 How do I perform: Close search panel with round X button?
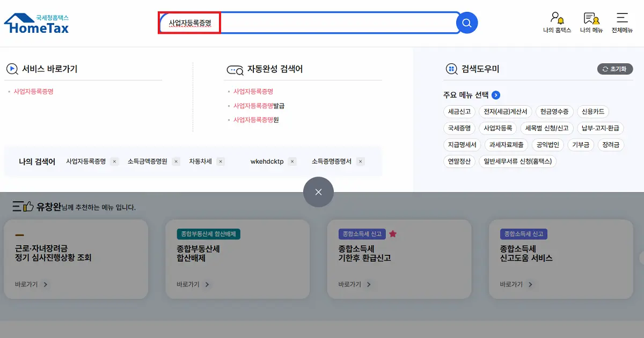[x=318, y=192]
